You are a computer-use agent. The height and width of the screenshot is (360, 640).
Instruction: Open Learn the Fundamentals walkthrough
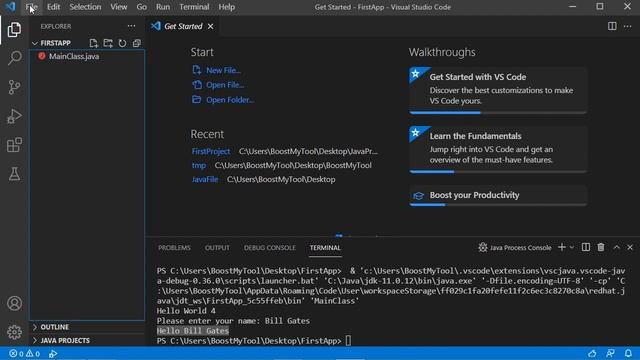coord(498,149)
